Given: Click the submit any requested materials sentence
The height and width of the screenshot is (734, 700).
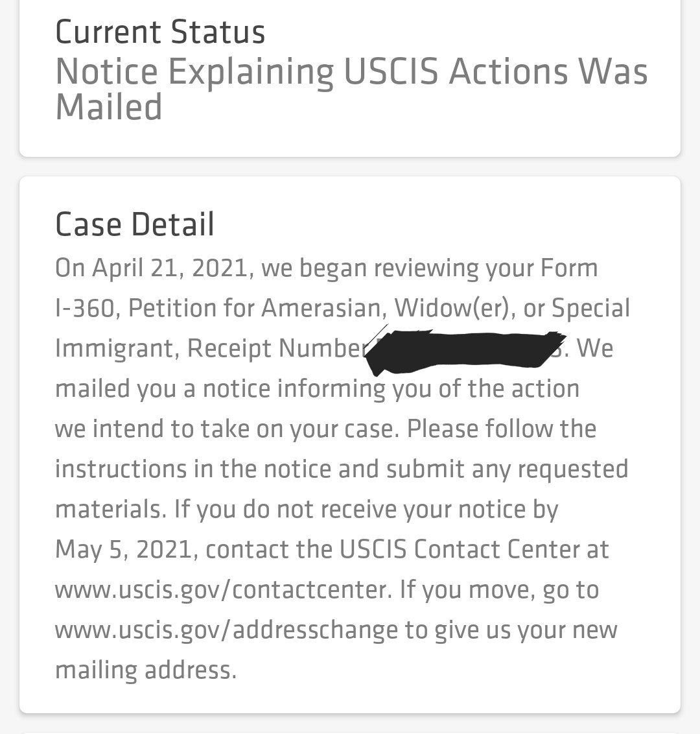Looking at the screenshot, I should [x=342, y=489].
